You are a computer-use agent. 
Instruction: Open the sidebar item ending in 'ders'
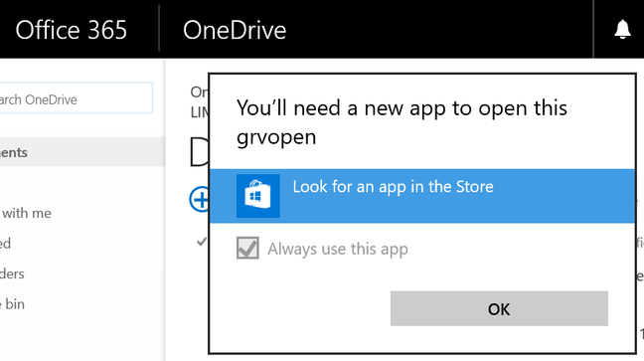tap(12, 273)
